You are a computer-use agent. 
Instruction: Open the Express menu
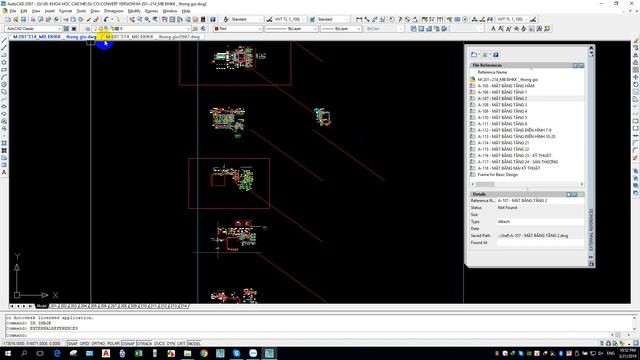coord(151,11)
